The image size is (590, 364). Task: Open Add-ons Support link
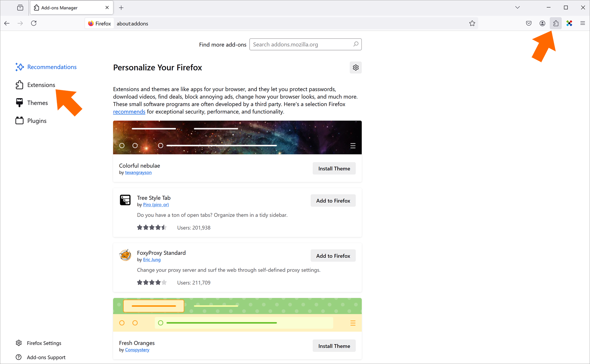pyautogui.click(x=40, y=357)
